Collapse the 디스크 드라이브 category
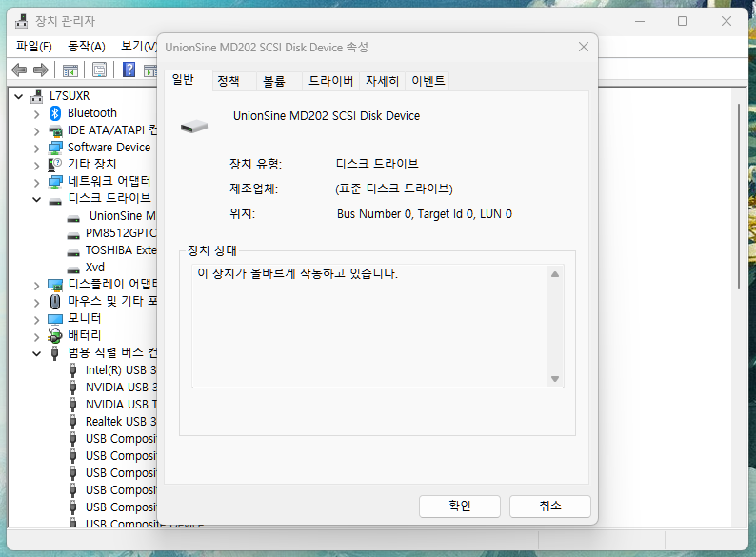The width and height of the screenshot is (756, 557). [x=36, y=199]
